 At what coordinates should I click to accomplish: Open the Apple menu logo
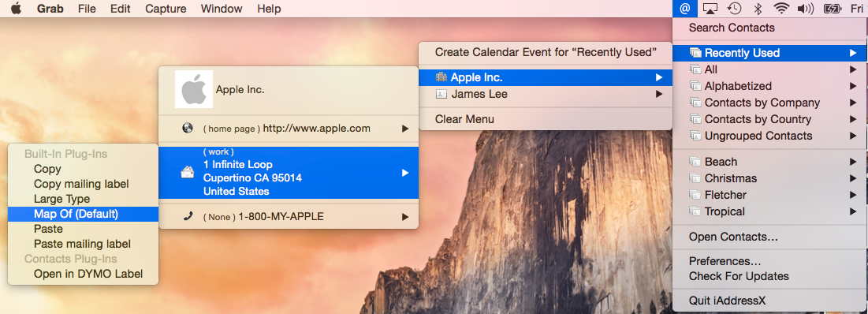(16, 9)
